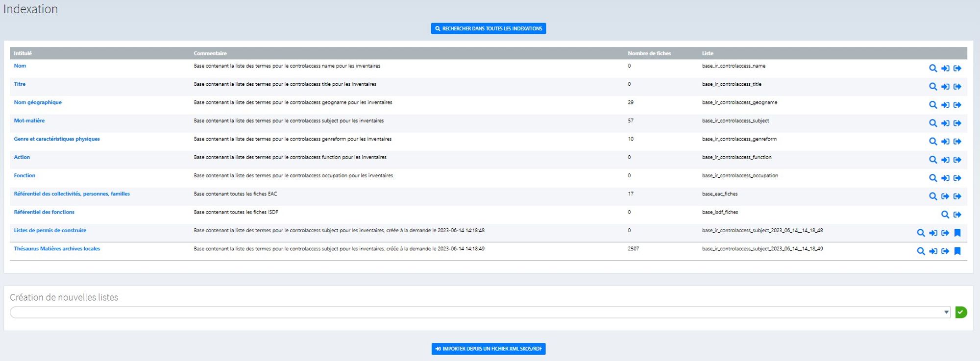This screenshot has width=980, height=361.
Task: Click import icon for Titre row
Action: 945,87
